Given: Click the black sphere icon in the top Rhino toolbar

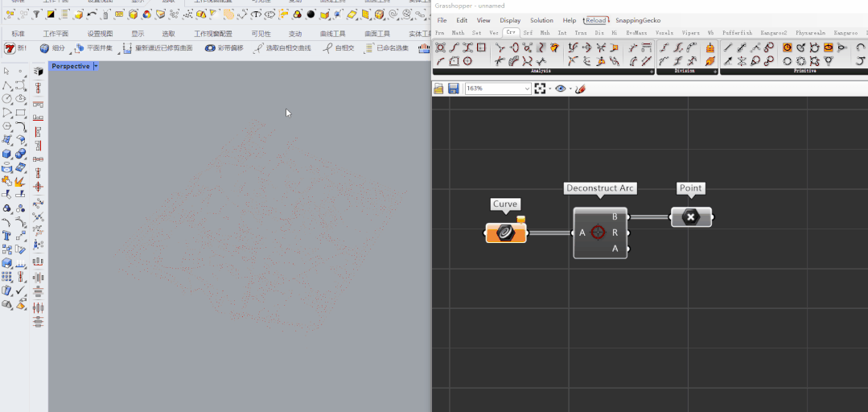Looking at the screenshot, I should [x=311, y=14].
